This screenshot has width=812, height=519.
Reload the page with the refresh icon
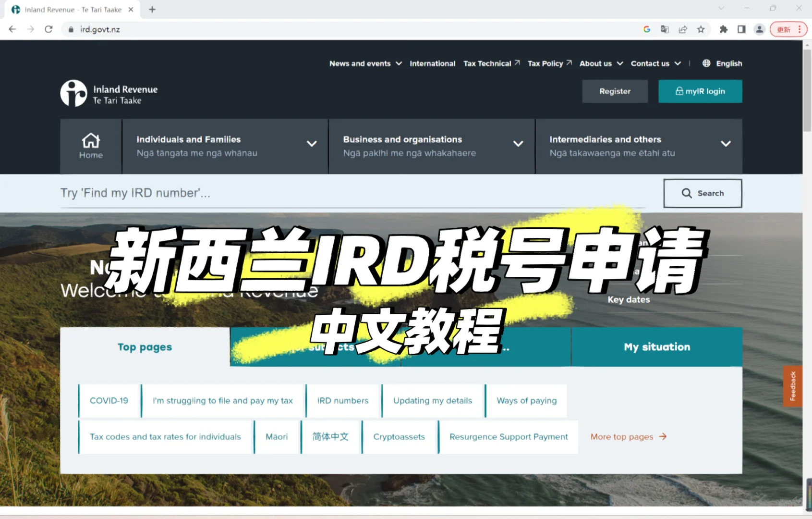click(x=48, y=29)
